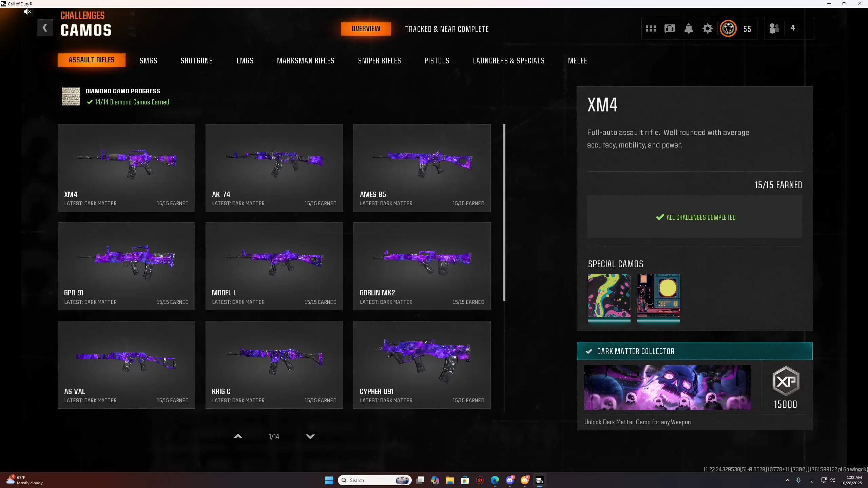868x488 pixels.
Task: Open the notifications bell
Action: 689,29
